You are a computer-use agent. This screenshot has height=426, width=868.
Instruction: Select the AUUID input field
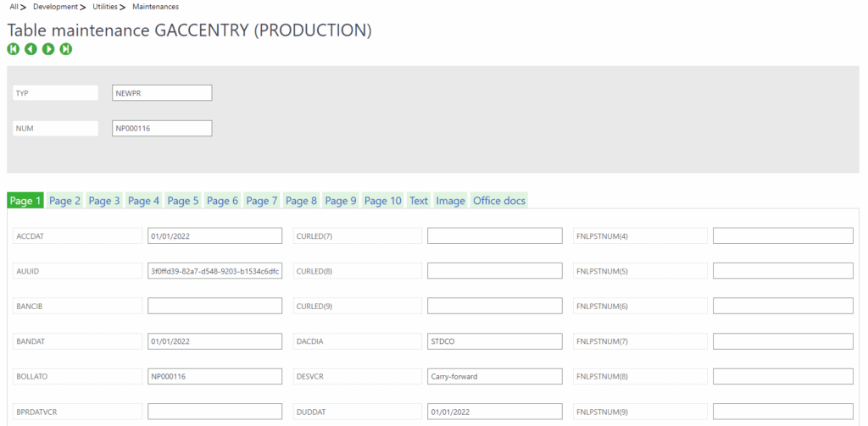[x=214, y=271]
